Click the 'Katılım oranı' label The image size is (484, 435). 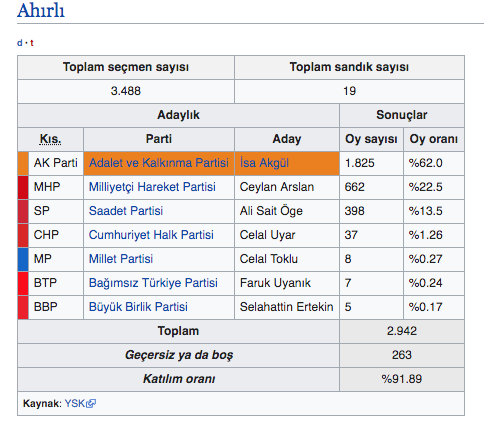coord(178,379)
